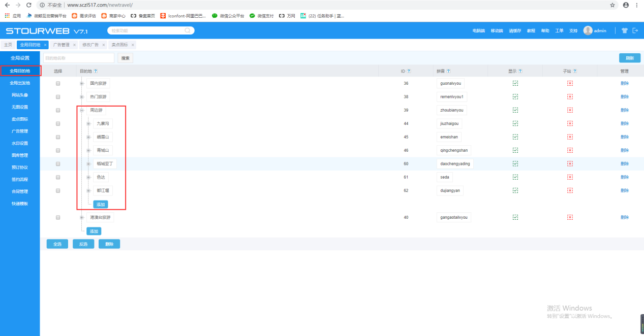Select the checkbox for 稻城亚丁 row
This screenshot has height=336, width=644.
click(x=58, y=164)
